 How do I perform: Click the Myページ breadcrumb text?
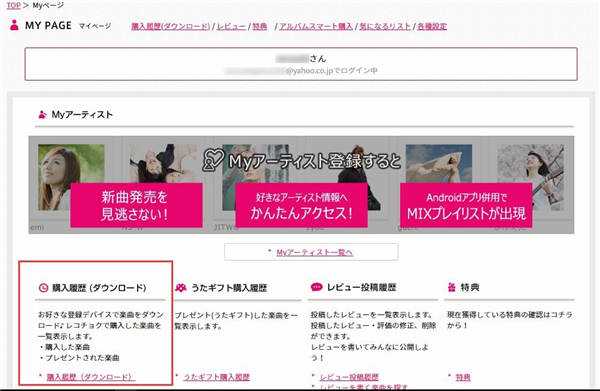point(48,5)
